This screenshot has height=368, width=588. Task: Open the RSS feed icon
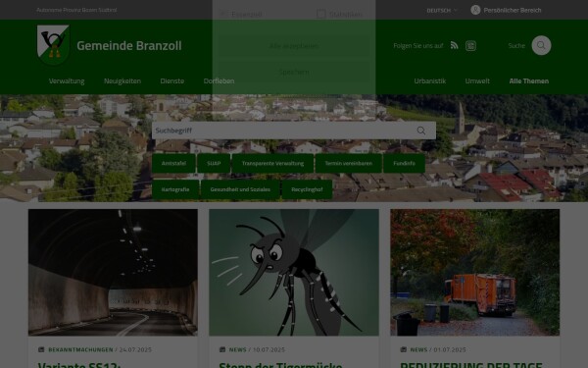[x=454, y=45]
